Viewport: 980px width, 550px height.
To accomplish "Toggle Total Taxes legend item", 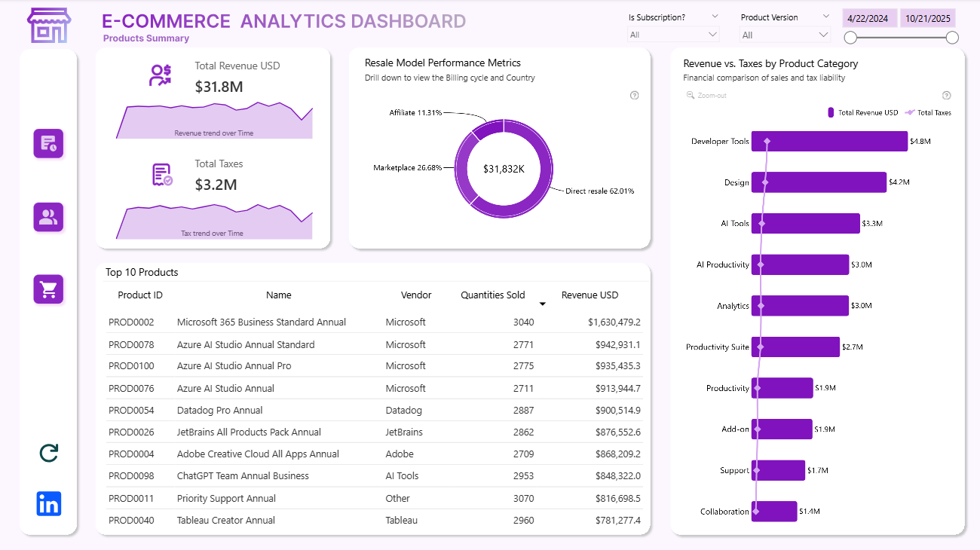I will click(928, 113).
